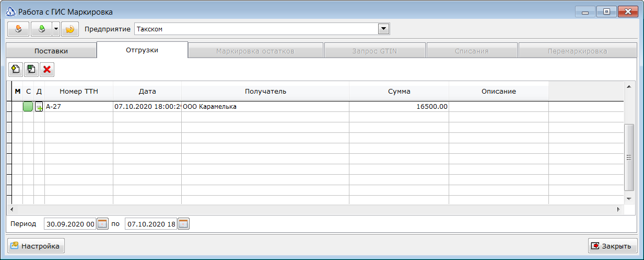The image size is (644, 260).
Task: Click the new document icon
Action: coord(16,69)
